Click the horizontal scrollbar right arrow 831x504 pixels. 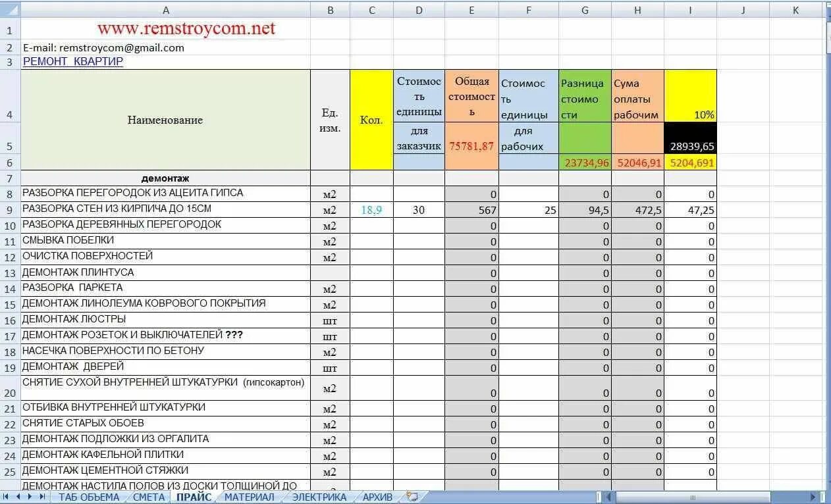coord(813,497)
